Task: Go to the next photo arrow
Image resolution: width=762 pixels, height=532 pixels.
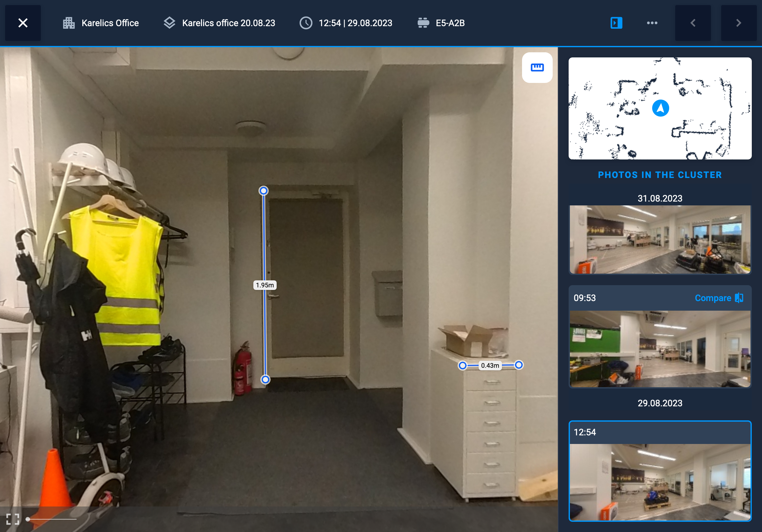Action: [738, 23]
